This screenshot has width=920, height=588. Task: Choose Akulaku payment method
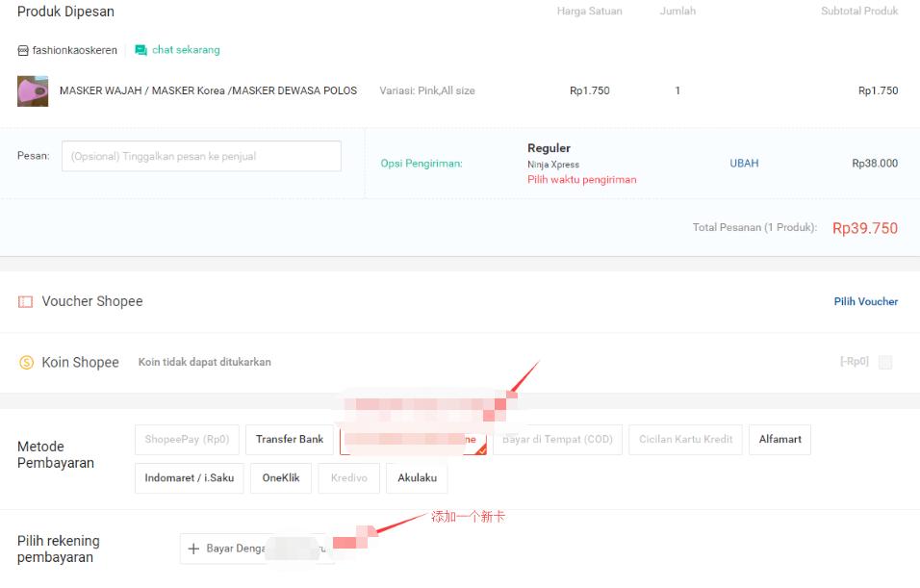[417, 478]
